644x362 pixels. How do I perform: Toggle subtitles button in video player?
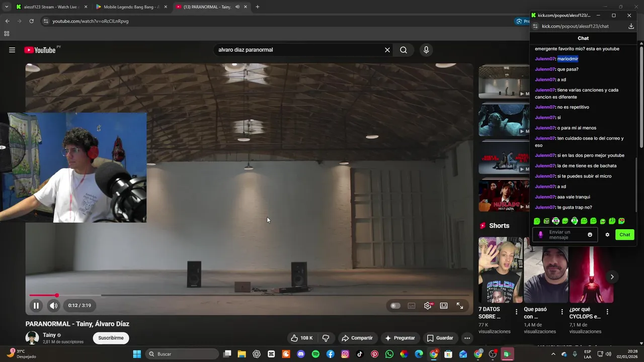click(412, 306)
